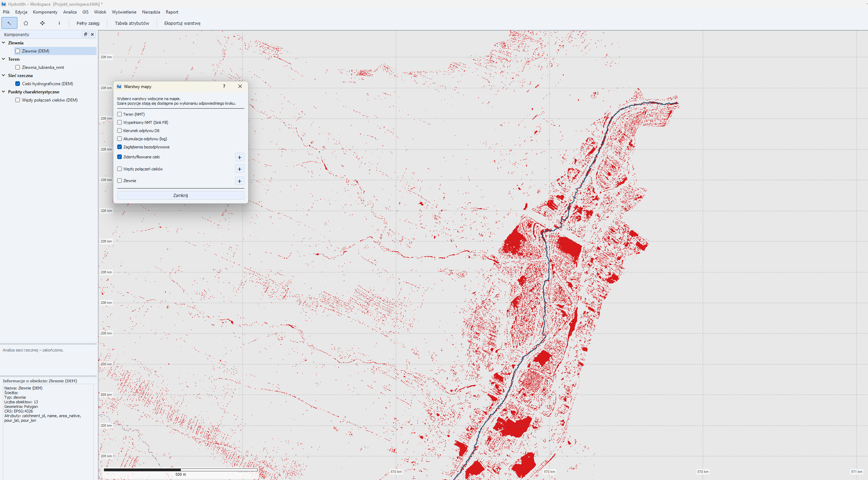
Task: Open the Komponenty menu
Action: 45,12
